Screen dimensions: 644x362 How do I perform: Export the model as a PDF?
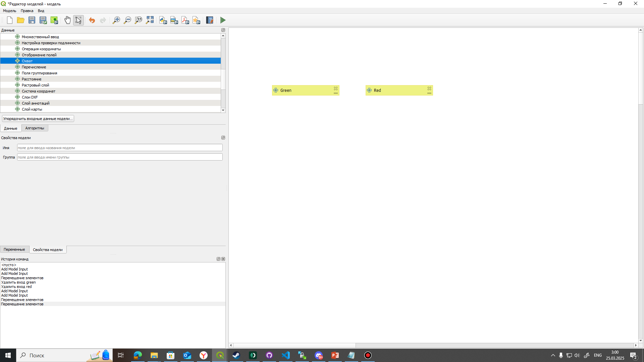pos(185,20)
